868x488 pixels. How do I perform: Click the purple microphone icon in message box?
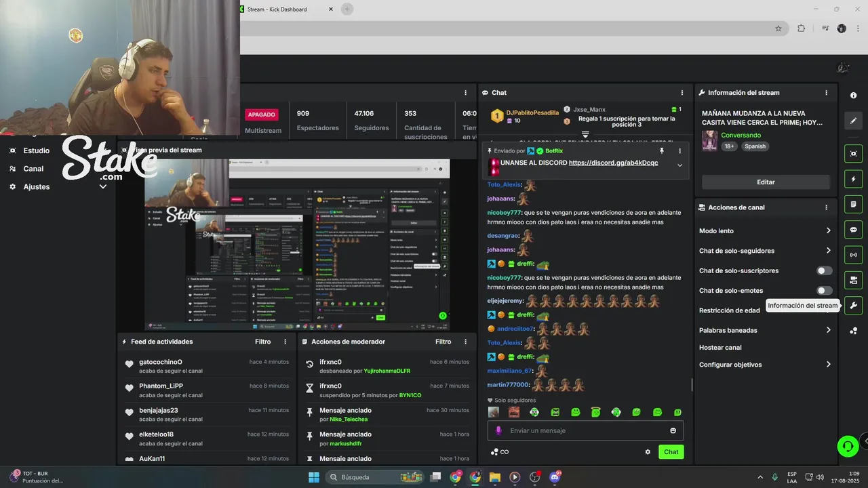tap(498, 430)
